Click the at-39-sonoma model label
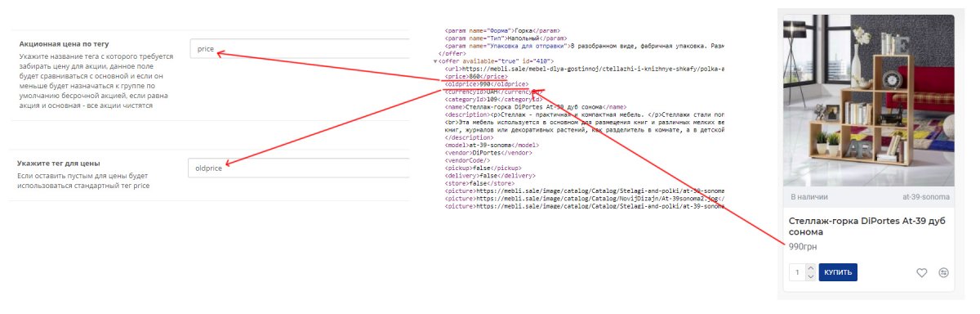The width and height of the screenshot is (980, 314). click(926, 197)
